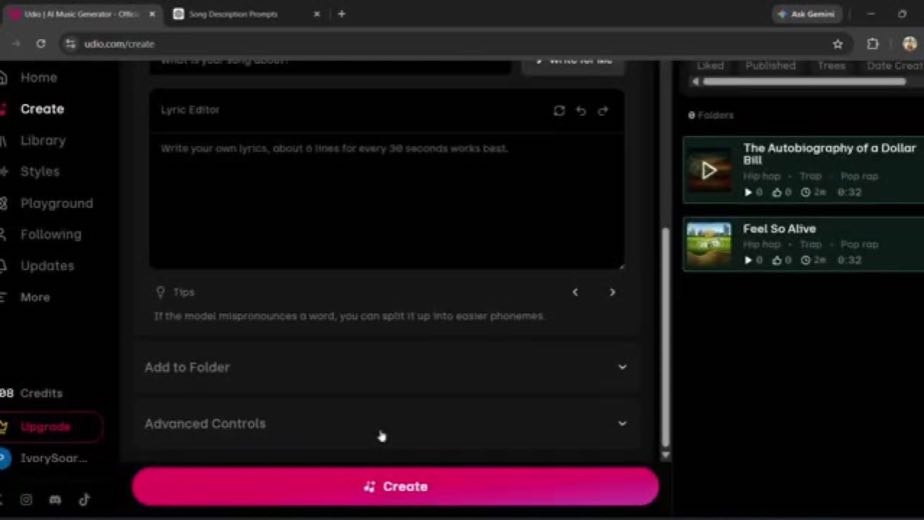Click Pop rap tag on Feel So Alive
924x520 pixels.
[x=859, y=244]
